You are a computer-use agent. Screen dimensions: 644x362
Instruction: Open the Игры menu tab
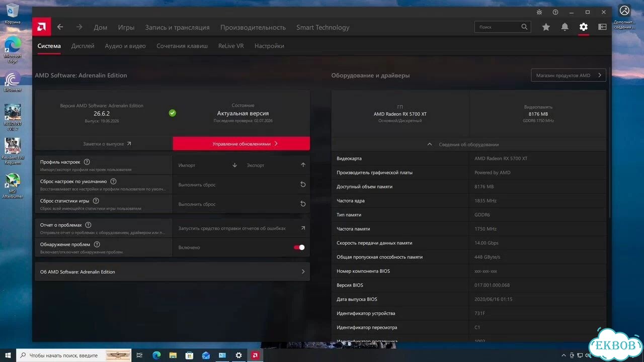(126, 27)
